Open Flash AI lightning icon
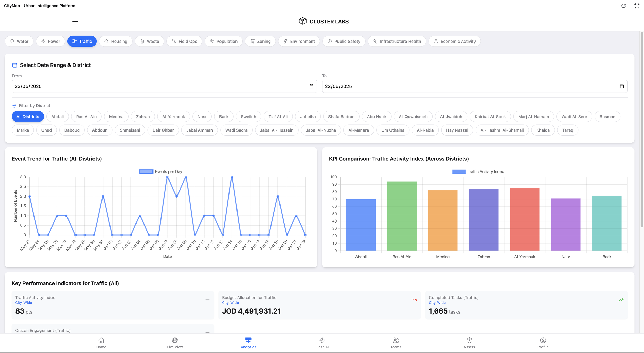This screenshot has height=353, width=644. (322, 340)
